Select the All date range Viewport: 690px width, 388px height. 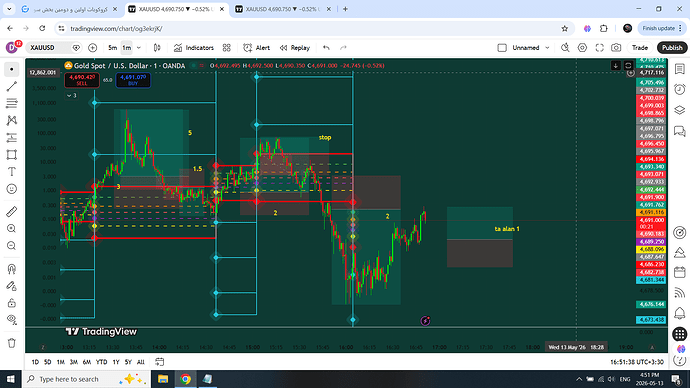coord(140,362)
